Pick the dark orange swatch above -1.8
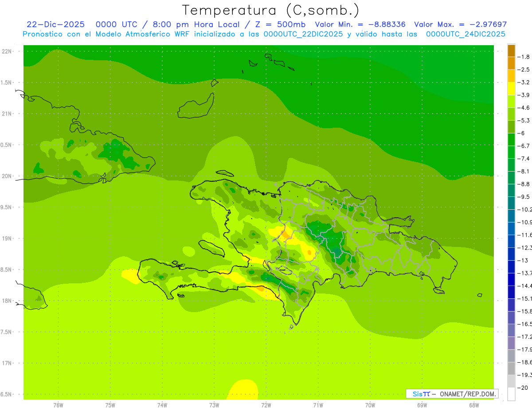Image resolution: width=532 pixels, height=411 pixels. [511, 51]
